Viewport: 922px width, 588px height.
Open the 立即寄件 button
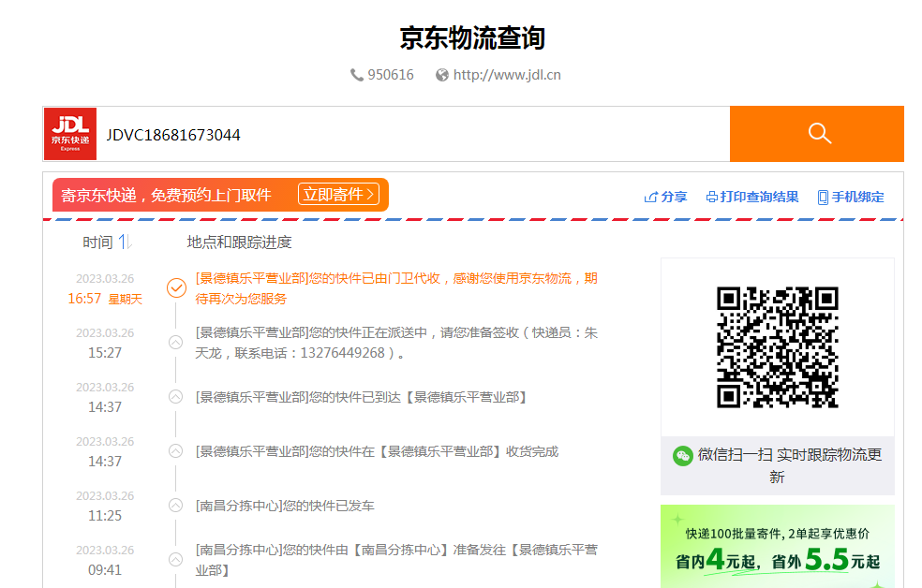click(338, 195)
